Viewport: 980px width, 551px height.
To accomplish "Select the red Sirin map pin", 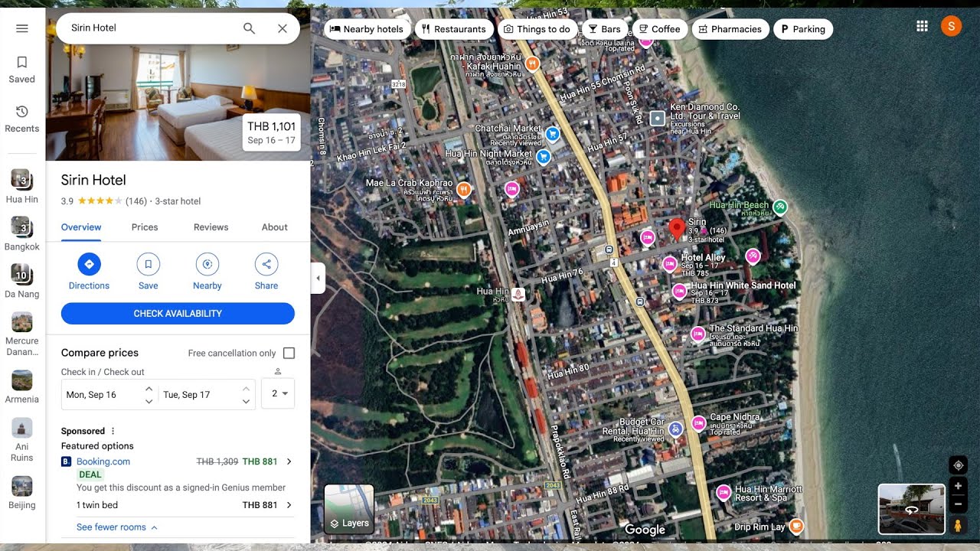I will tap(677, 229).
